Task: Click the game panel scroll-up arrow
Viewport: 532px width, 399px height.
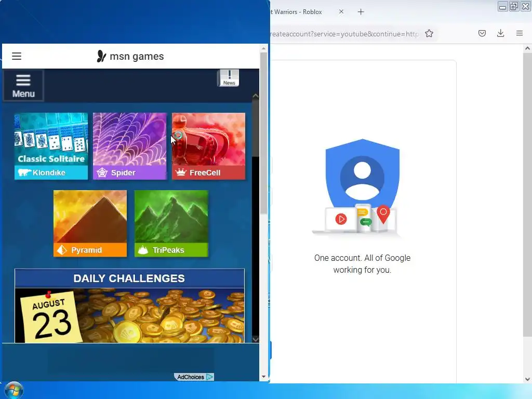Action: point(256,96)
